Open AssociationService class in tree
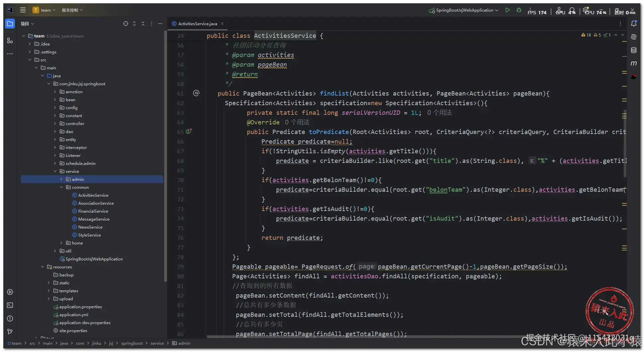 tap(96, 203)
